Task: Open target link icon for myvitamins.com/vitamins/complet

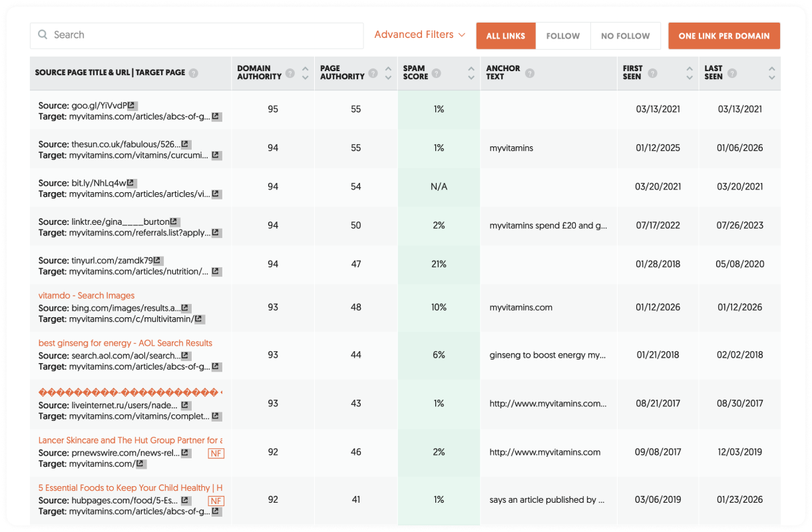Action: [216, 416]
